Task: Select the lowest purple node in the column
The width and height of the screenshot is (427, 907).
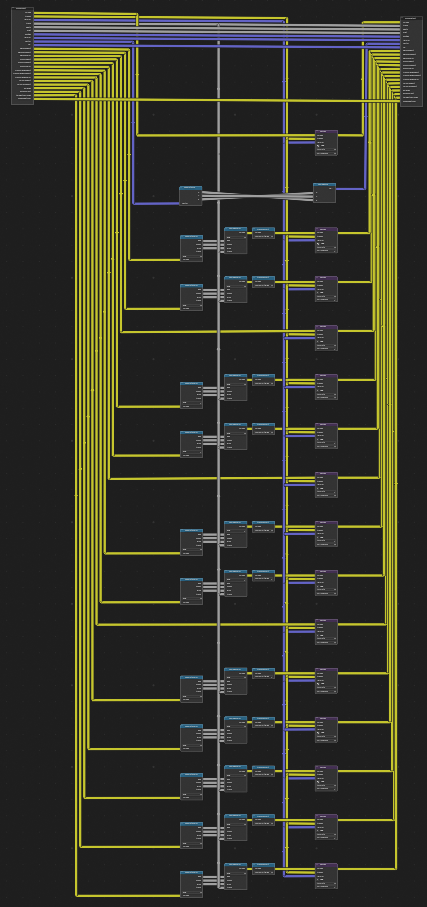Action: click(x=326, y=876)
